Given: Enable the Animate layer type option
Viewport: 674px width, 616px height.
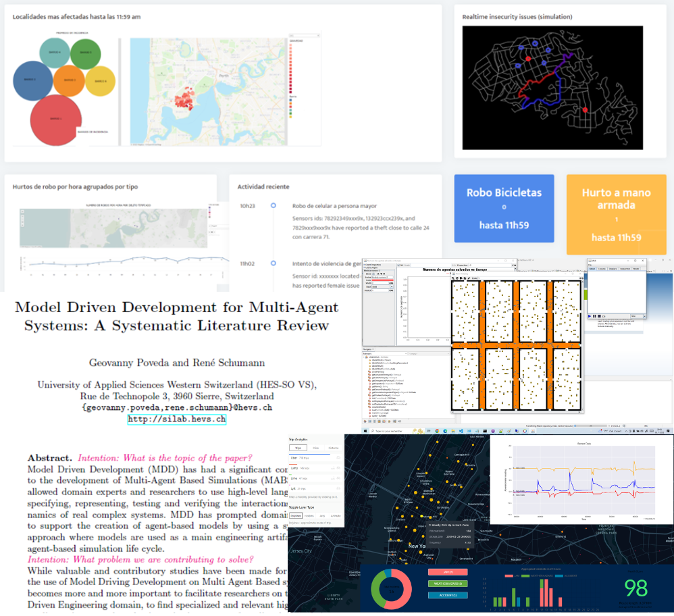Looking at the screenshot, I should coord(336,515).
